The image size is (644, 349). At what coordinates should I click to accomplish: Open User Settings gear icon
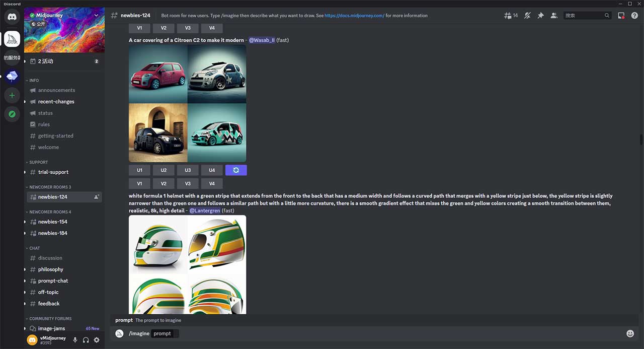pyautogui.click(x=97, y=340)
